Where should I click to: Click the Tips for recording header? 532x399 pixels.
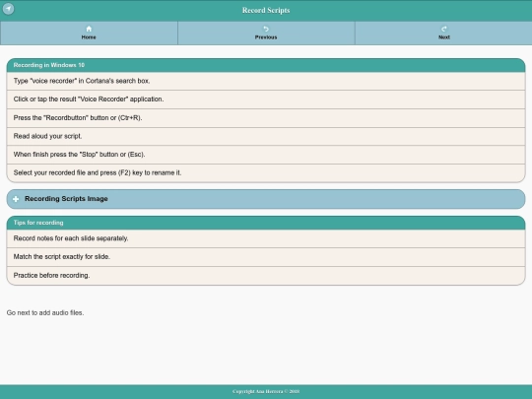click(266, 223)
